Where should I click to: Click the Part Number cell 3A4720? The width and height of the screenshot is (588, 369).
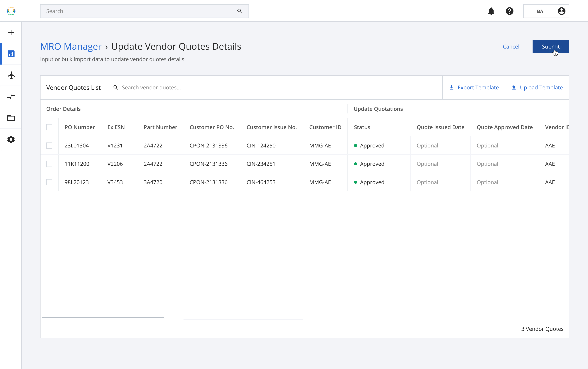(x=153, y=182)
